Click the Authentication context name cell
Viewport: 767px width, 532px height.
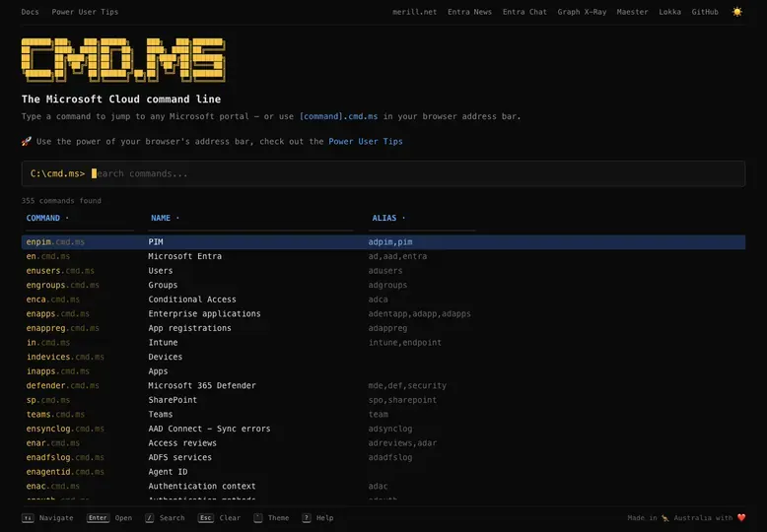tap(202, 487)
